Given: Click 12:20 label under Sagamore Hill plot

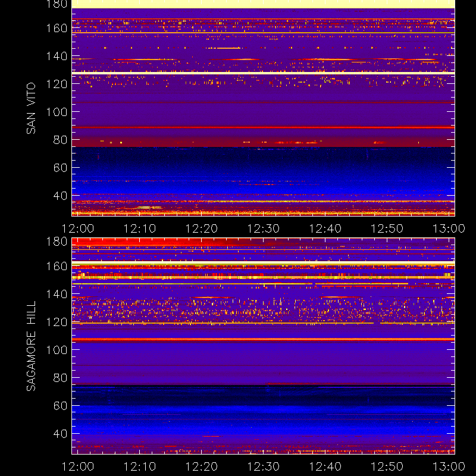Looking at the screenshot, I should click(x=202, y=466).
